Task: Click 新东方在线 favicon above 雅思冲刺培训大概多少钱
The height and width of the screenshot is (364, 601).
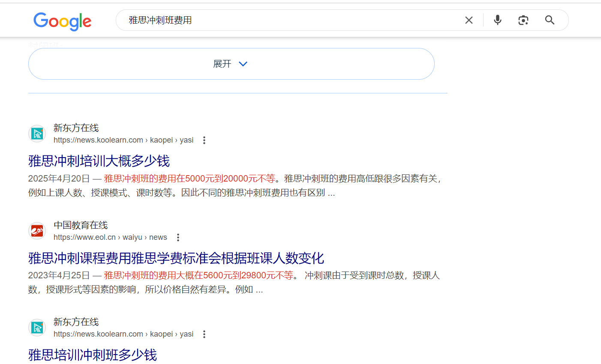Action: tap(37, 134)
